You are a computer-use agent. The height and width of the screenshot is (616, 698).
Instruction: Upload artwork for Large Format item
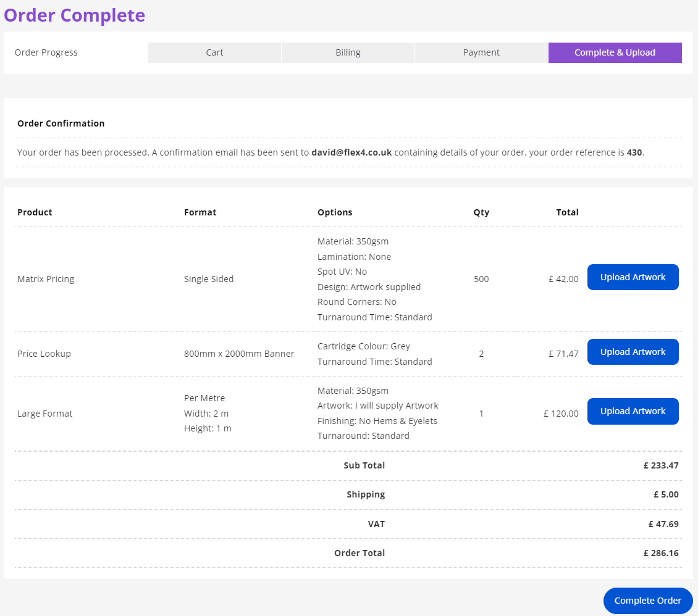click(x=633, y=411)
